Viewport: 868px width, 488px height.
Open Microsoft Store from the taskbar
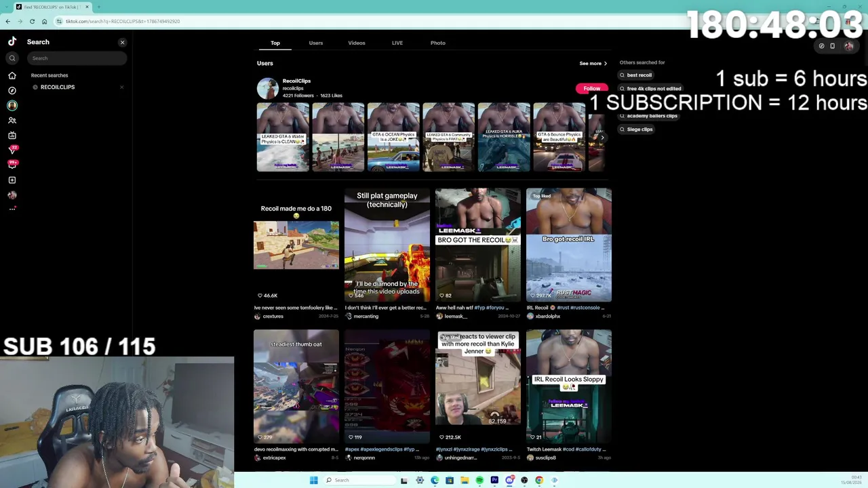click(x=450, y=480)
